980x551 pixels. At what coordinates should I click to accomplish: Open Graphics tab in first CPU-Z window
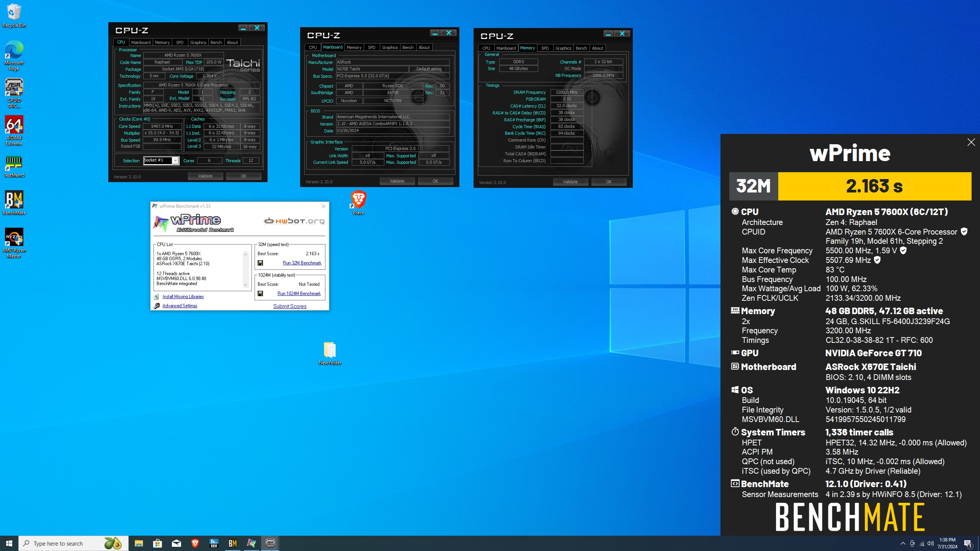[198, 42]
